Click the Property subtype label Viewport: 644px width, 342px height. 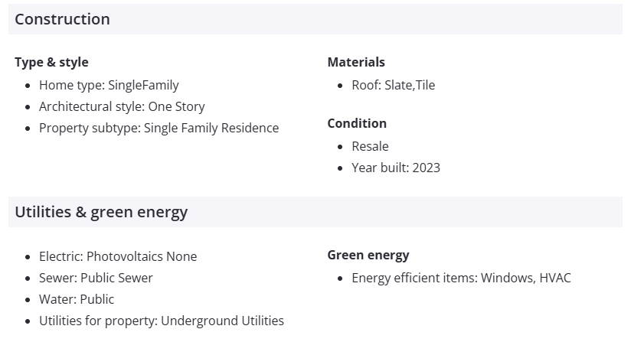point(89,128)
